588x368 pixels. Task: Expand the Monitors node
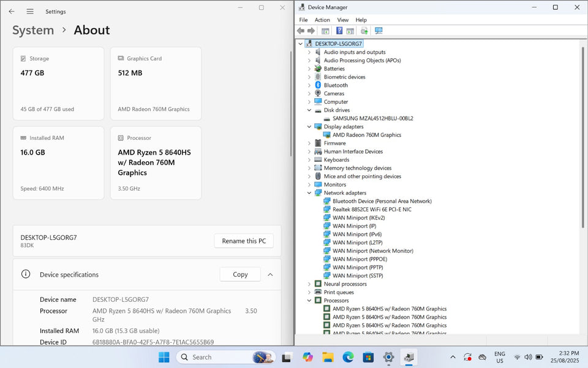click(x=309, y=185)
